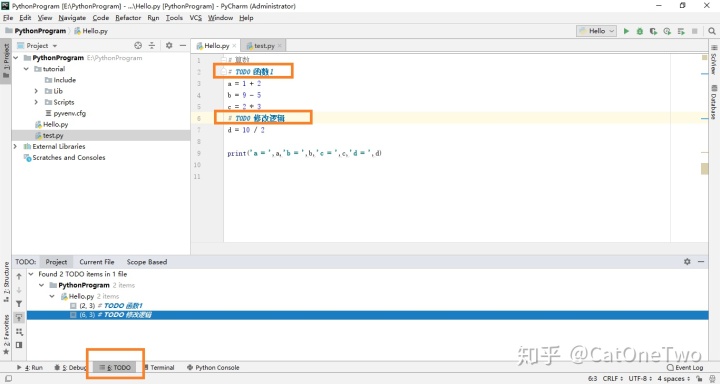
Task: Collapse PythonProgram root in Project tree
Action: point(16,58)
